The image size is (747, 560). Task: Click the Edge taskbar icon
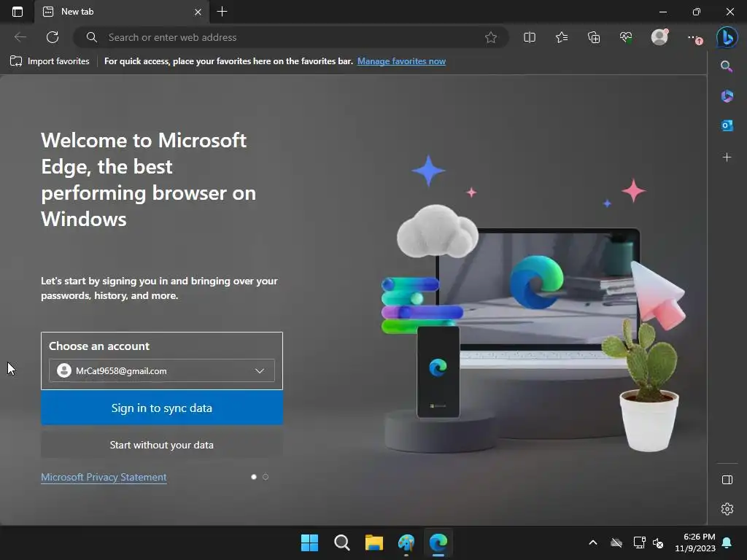pos(438,542)
